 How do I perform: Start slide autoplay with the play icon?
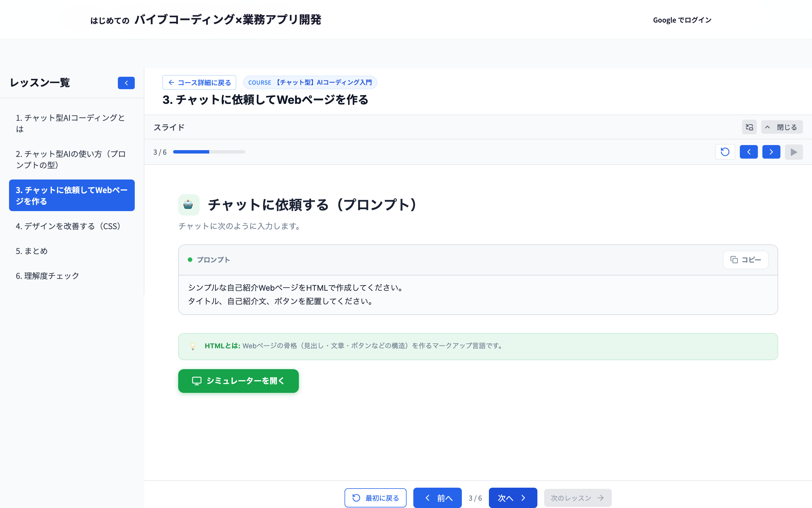click(x=794, y=152)
